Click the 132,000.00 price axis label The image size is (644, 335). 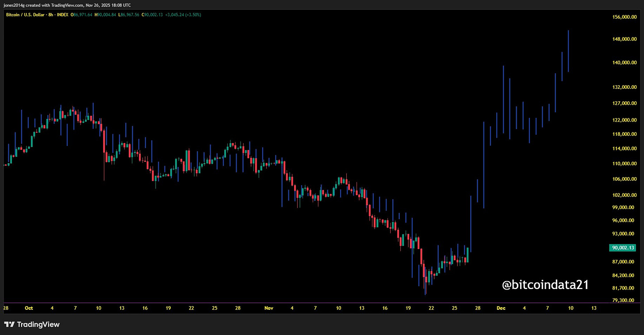(x=624, y=88)
